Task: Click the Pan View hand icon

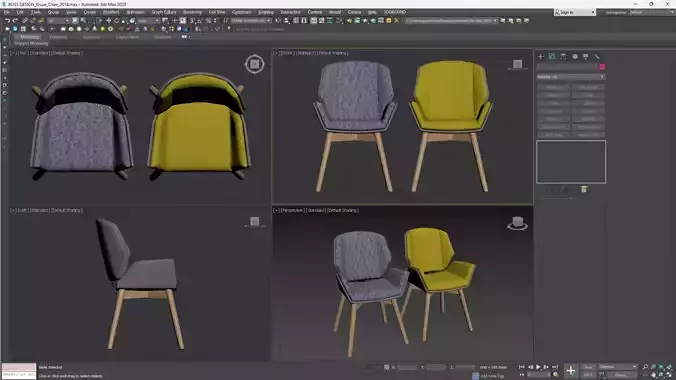Action: [x=654, y=375]
